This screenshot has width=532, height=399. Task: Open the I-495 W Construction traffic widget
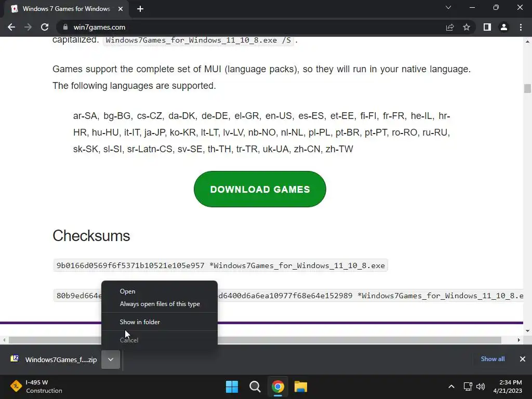[x=36, y=387]
